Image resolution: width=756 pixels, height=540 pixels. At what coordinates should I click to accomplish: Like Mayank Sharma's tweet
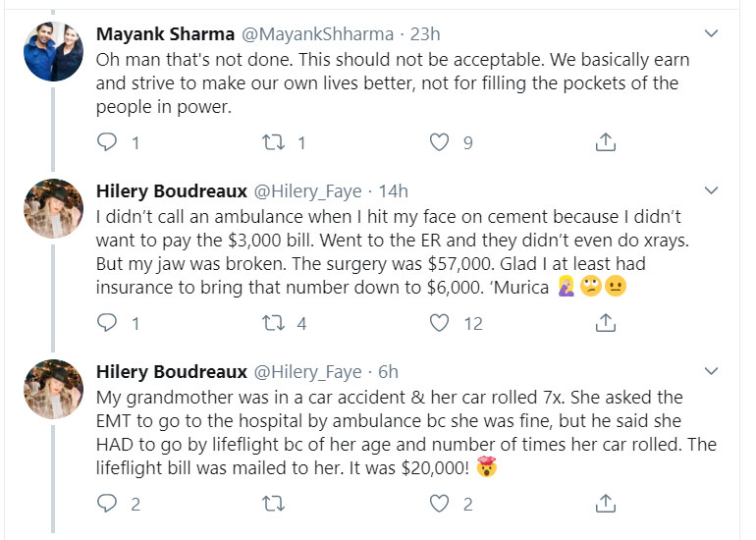tap(441, 143)
